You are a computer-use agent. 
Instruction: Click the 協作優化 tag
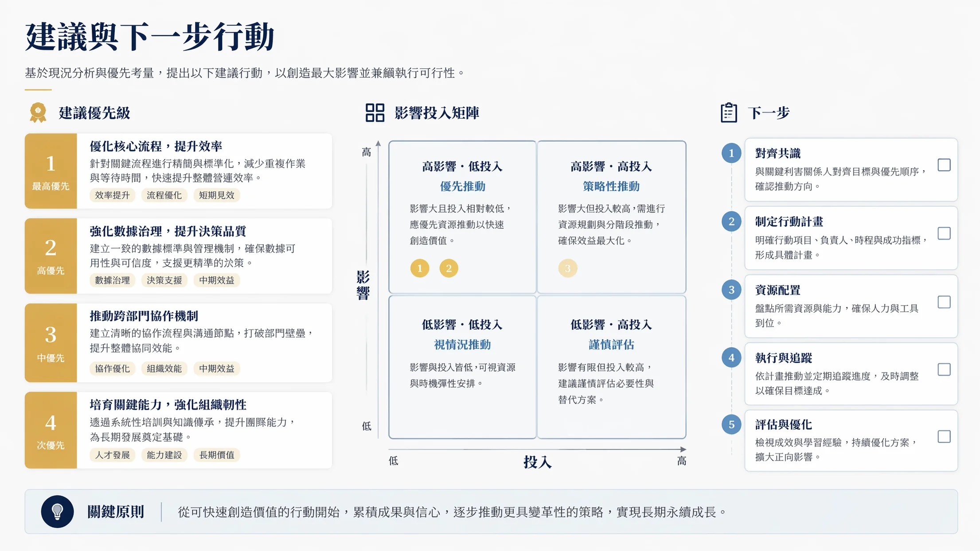113,369
